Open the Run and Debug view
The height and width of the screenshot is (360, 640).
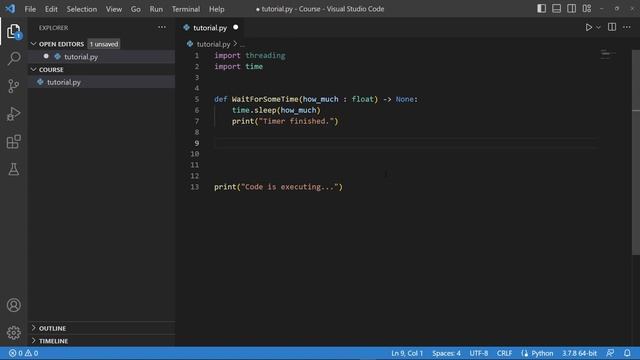click(x=13, y=114)
